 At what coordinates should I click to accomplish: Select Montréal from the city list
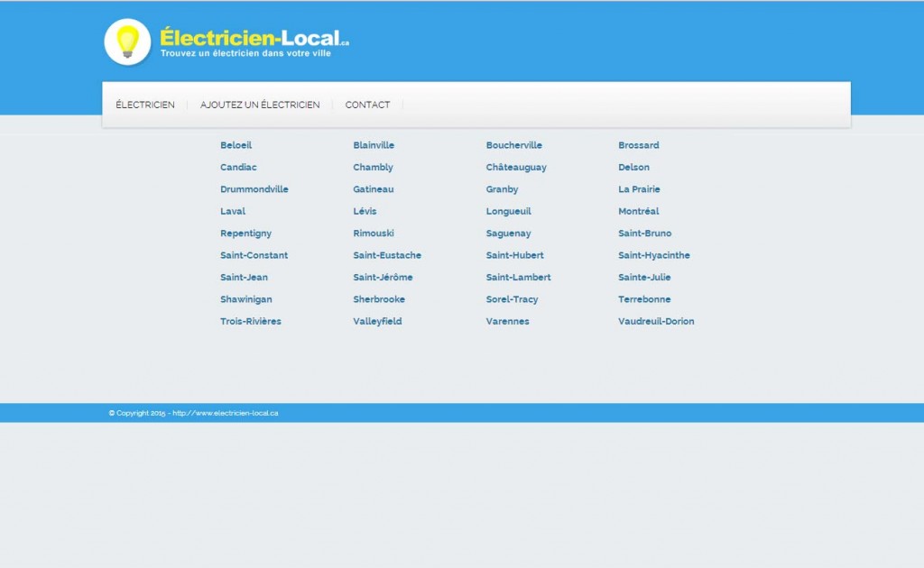638,211
